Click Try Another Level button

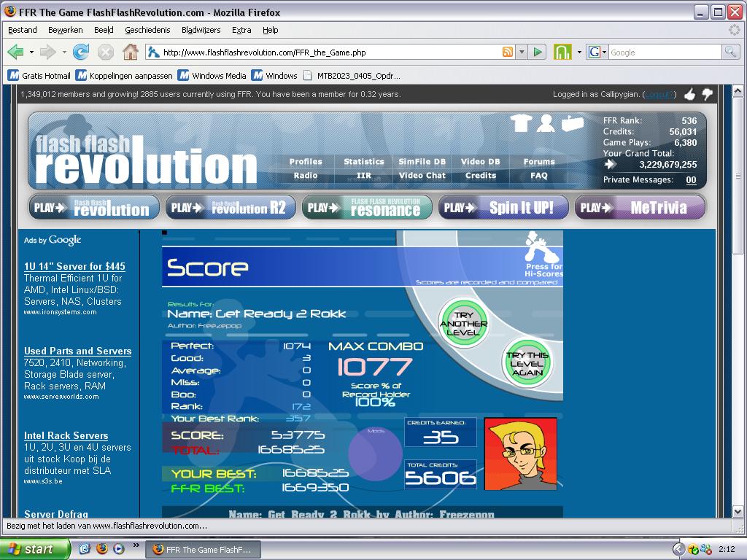(463, 323)
